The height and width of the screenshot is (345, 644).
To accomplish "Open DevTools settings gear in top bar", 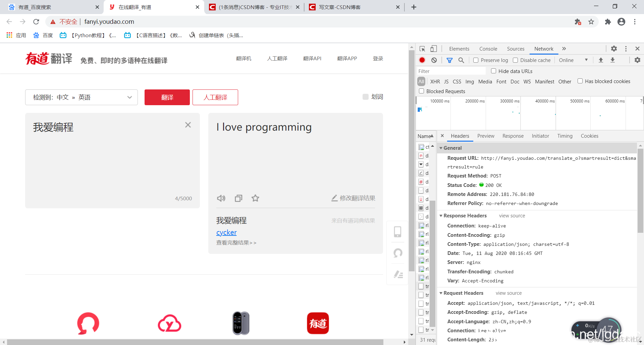I will (614, 49).
